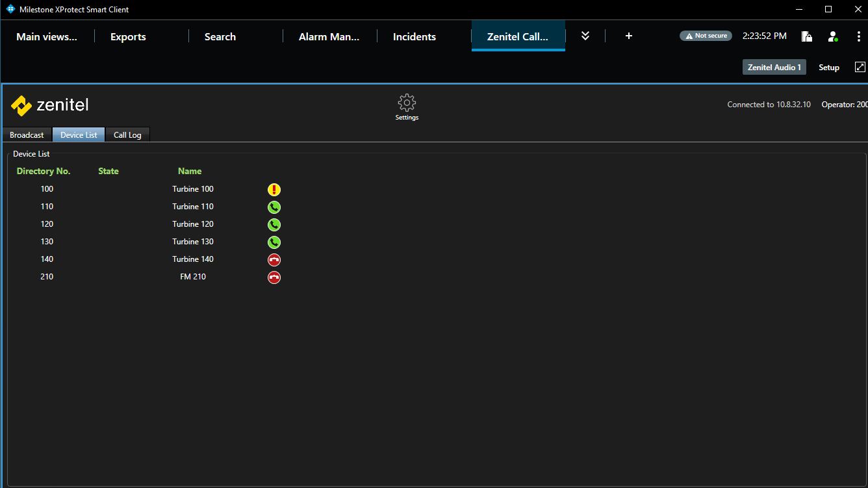Screen dimensions: 868x488
Task: Open the three-dot settings menu
Action: click(859, 36)
